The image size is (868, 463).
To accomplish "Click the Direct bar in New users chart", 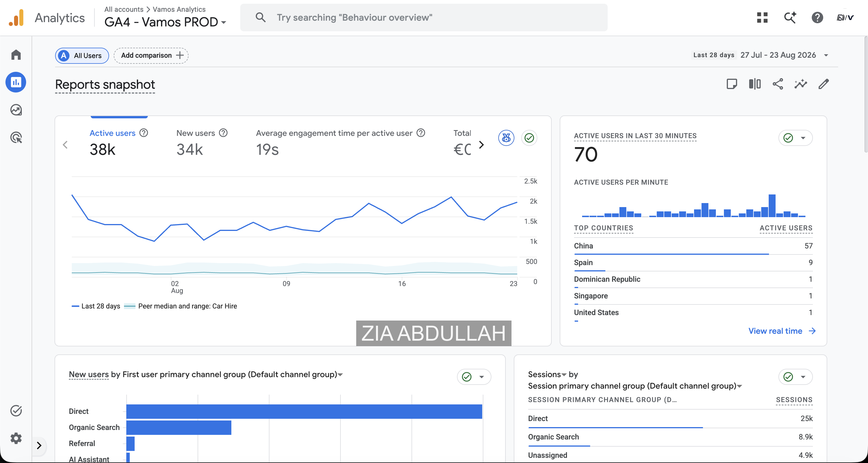I will pyautogui.click(x=304, y=411).
